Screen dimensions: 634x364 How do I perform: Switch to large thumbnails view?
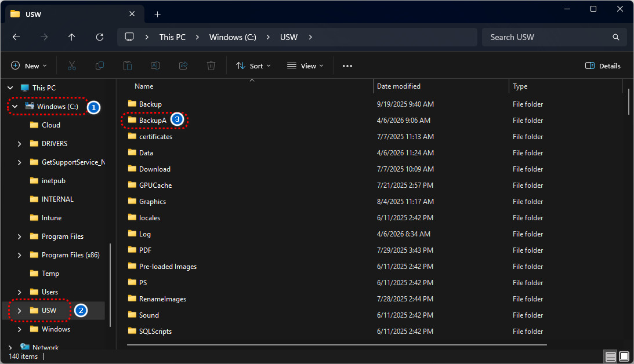coord(624,356)
